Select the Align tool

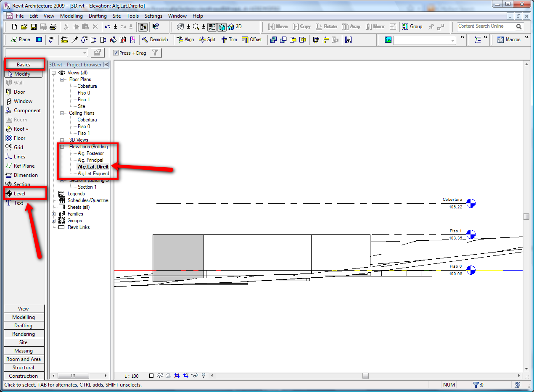tap(185, 39)
